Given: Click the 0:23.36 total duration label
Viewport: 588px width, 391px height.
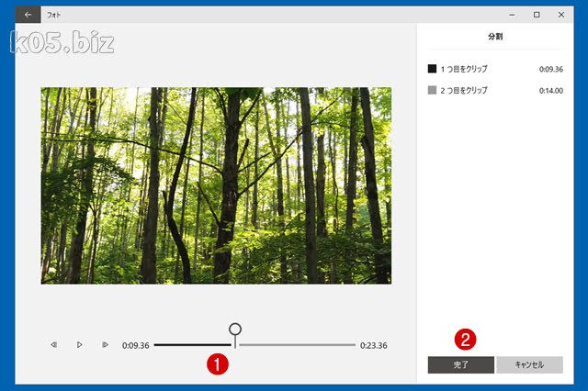Looking at the screenshot, I should point(374,345).
